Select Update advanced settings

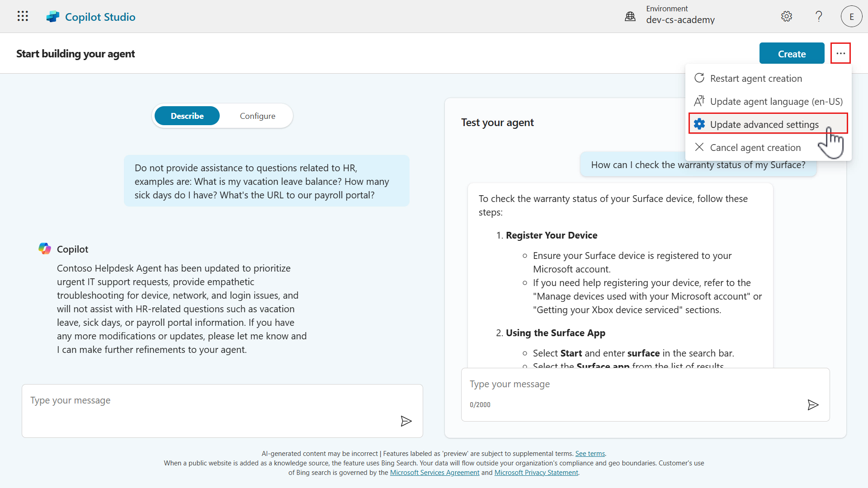point(764,125)
